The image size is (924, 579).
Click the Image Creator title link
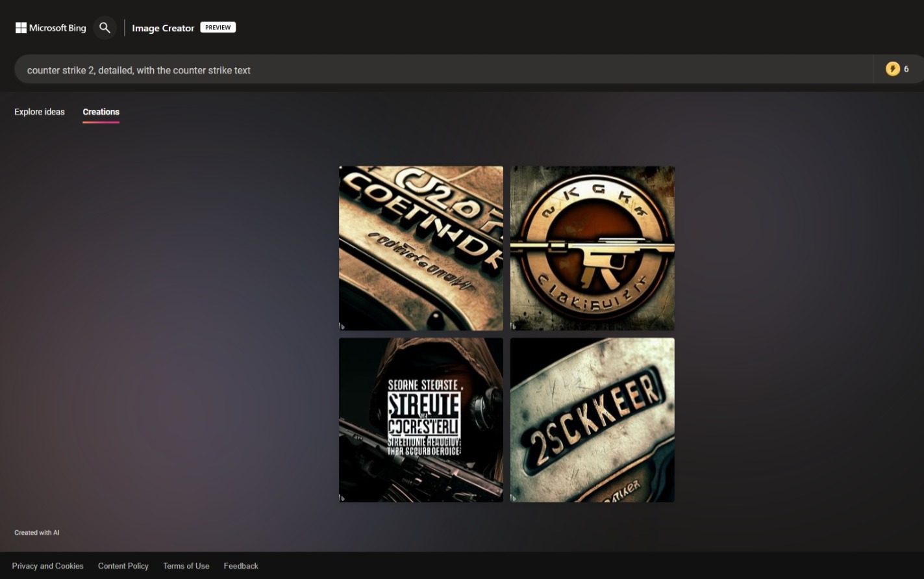point(163,28)
